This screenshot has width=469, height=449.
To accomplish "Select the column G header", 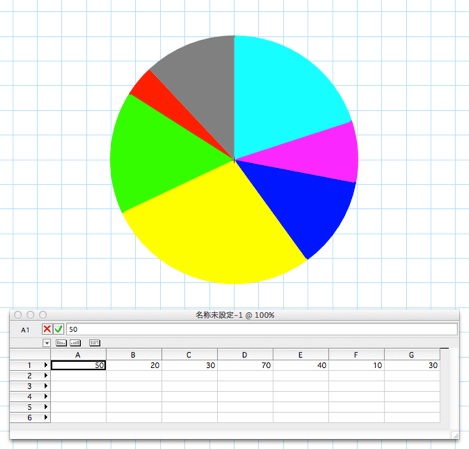I will point(412,355).
